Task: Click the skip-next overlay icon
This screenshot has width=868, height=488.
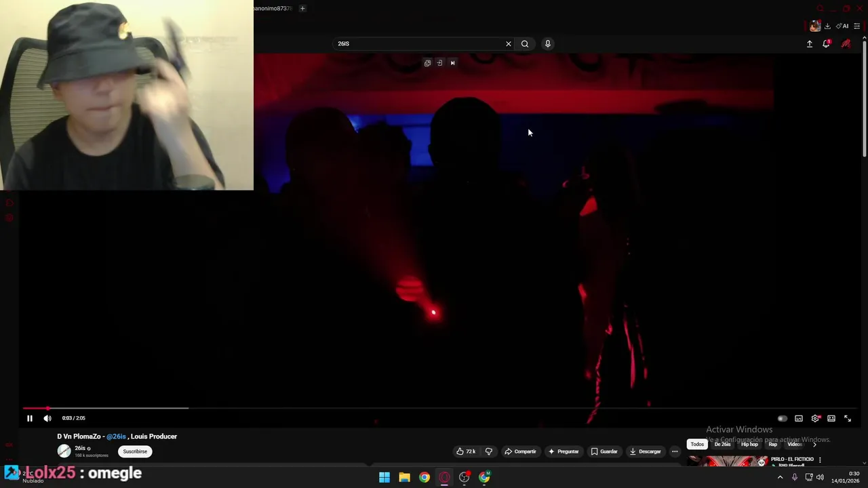Action: tap(452, 63)
